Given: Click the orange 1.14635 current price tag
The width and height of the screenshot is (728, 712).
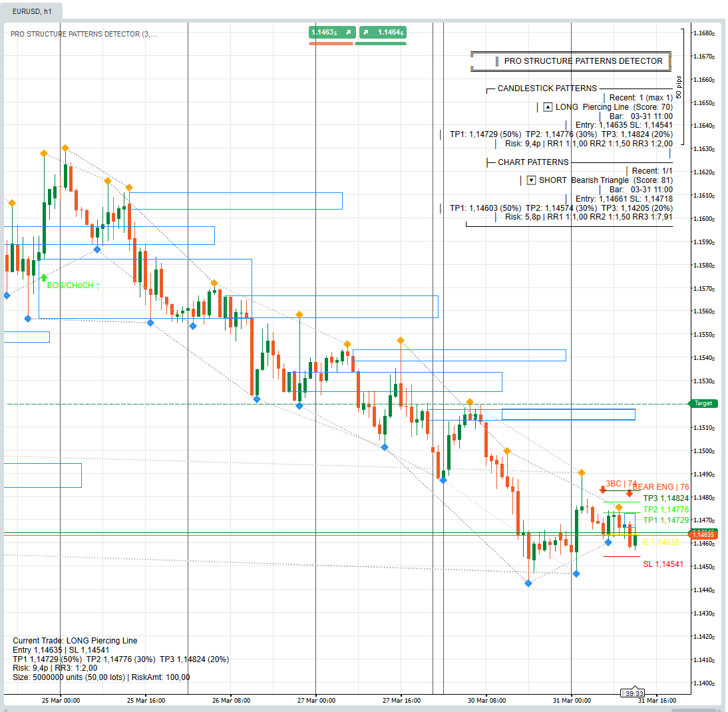Looking at the screenshot, I should click(x=703, y=534).
